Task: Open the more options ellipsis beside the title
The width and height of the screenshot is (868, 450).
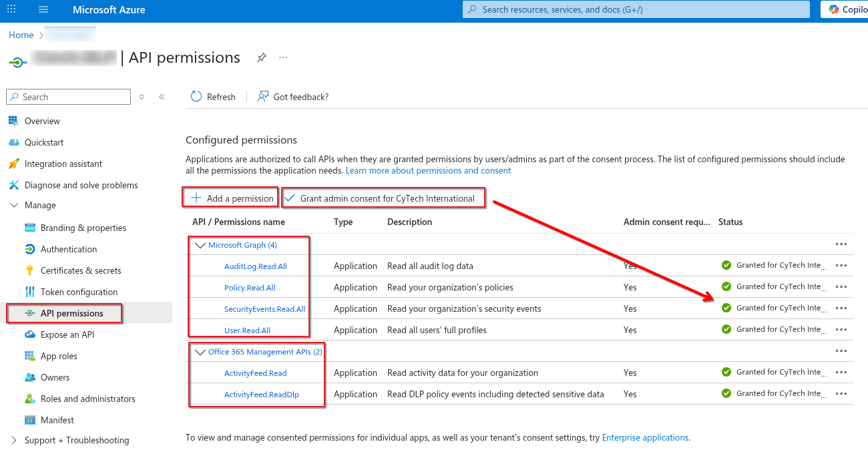Action: (283, 57)
